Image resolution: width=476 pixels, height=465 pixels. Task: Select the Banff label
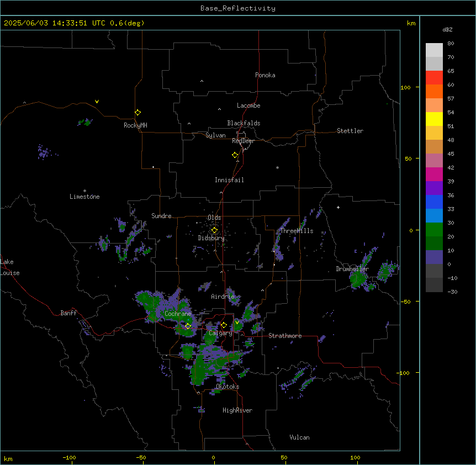68,313
